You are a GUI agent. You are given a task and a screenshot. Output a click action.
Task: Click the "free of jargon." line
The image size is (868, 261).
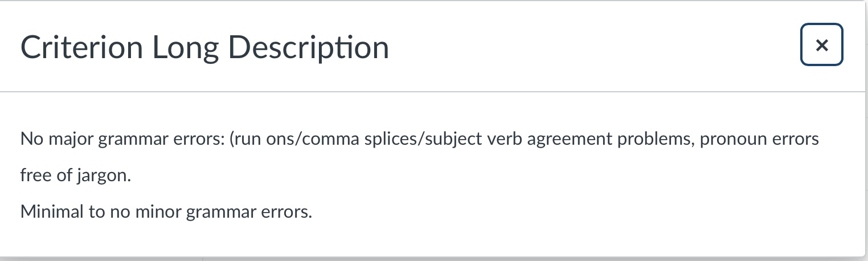(x=76, y=176)
